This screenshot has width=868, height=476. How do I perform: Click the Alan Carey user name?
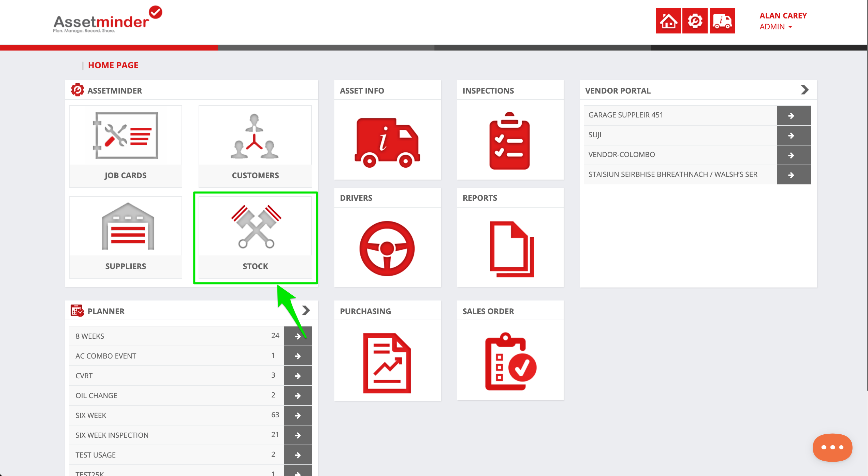(783, 16)
